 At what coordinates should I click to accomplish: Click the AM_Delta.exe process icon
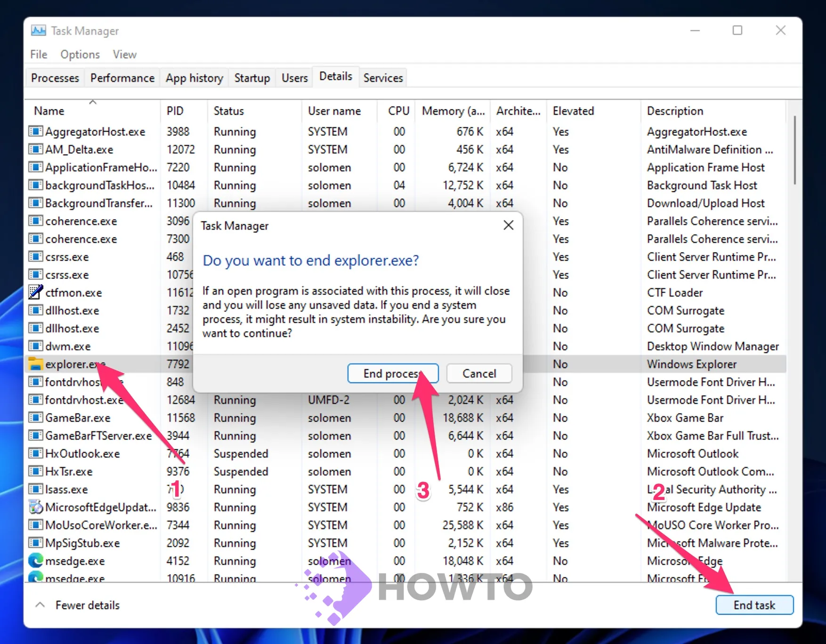point(36,149)
